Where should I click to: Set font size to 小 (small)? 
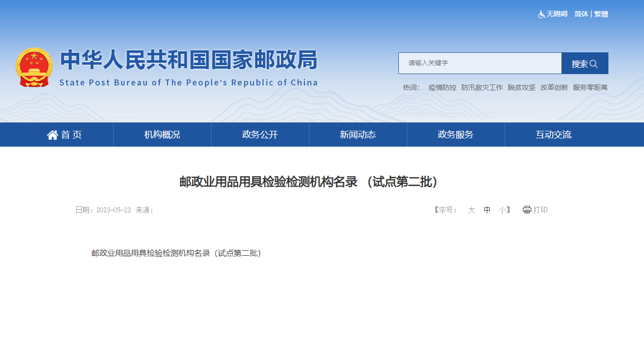[x=502, y=210]
